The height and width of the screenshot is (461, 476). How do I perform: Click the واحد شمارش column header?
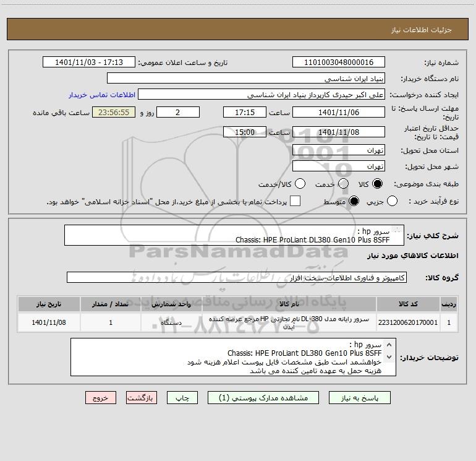(x=171, y=304)
